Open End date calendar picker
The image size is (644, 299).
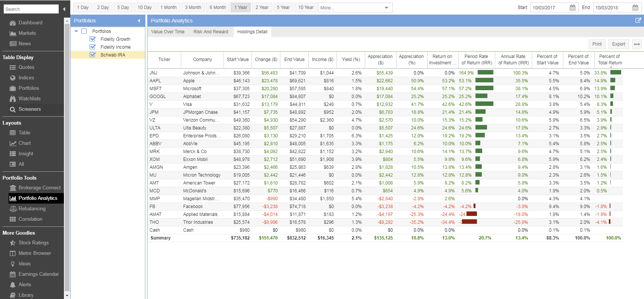(x=635, y=7)
